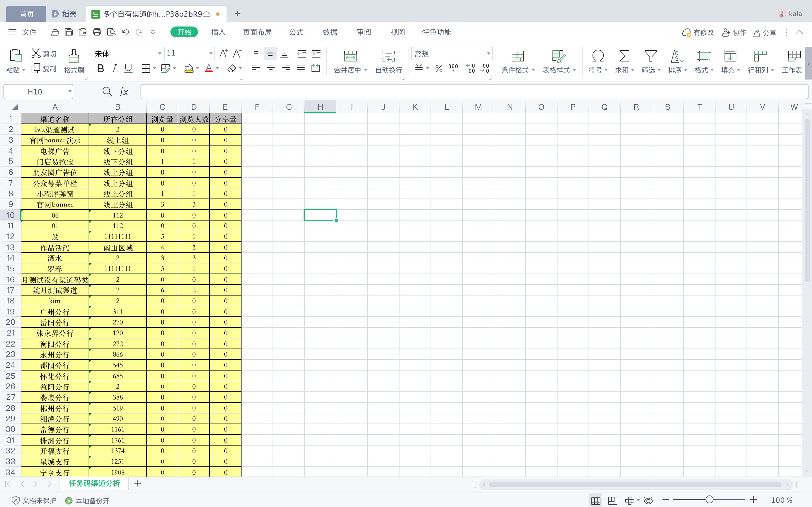Viewport: 812px width, 507px height.
Task: Click the Sort icon
Action: point(677,56)
